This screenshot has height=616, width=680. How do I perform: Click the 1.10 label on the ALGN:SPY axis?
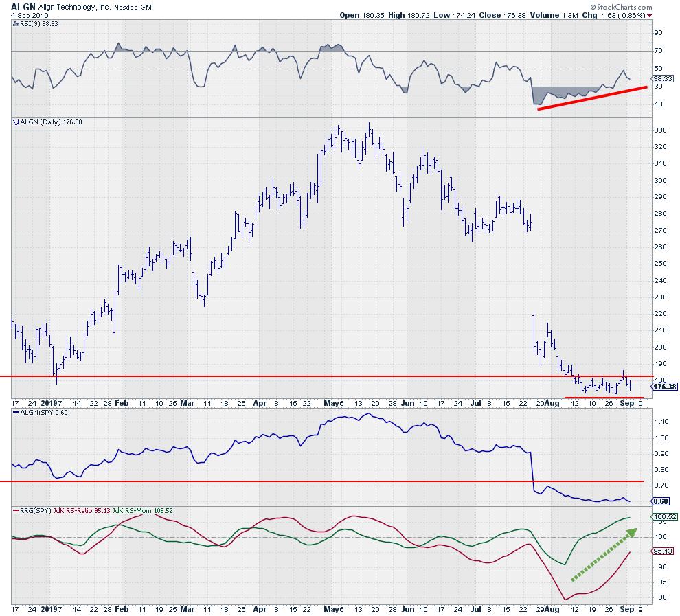[x=661, y=422]
